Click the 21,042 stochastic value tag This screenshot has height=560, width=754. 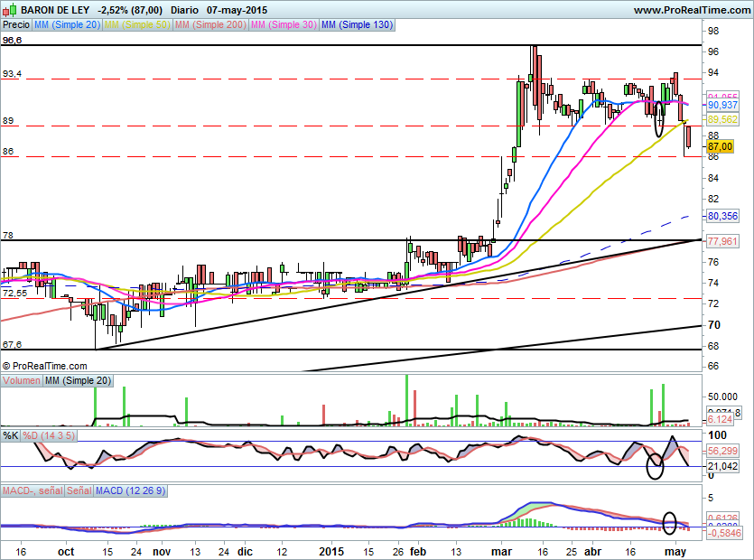click(x=722, y=466)
